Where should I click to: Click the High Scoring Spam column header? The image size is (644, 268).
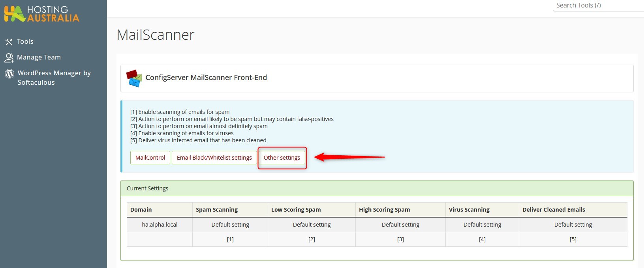384,210
